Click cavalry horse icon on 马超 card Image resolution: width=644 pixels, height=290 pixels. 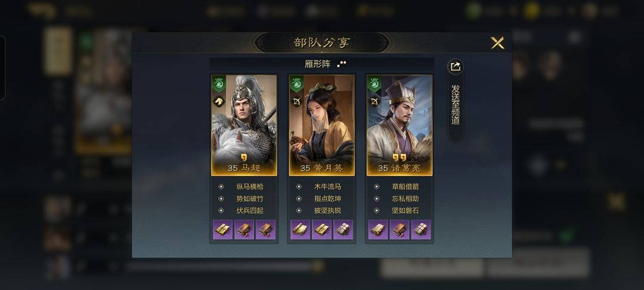(218, 101)
